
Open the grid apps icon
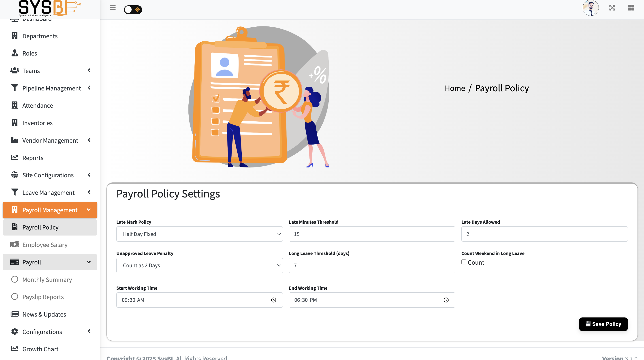(631, 8)
